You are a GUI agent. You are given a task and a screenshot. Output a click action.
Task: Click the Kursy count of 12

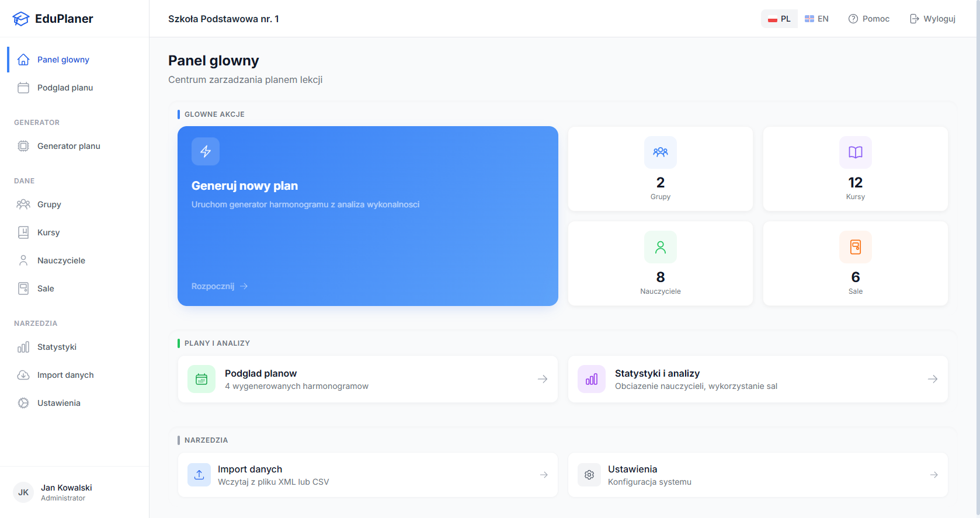pos(856,182)
